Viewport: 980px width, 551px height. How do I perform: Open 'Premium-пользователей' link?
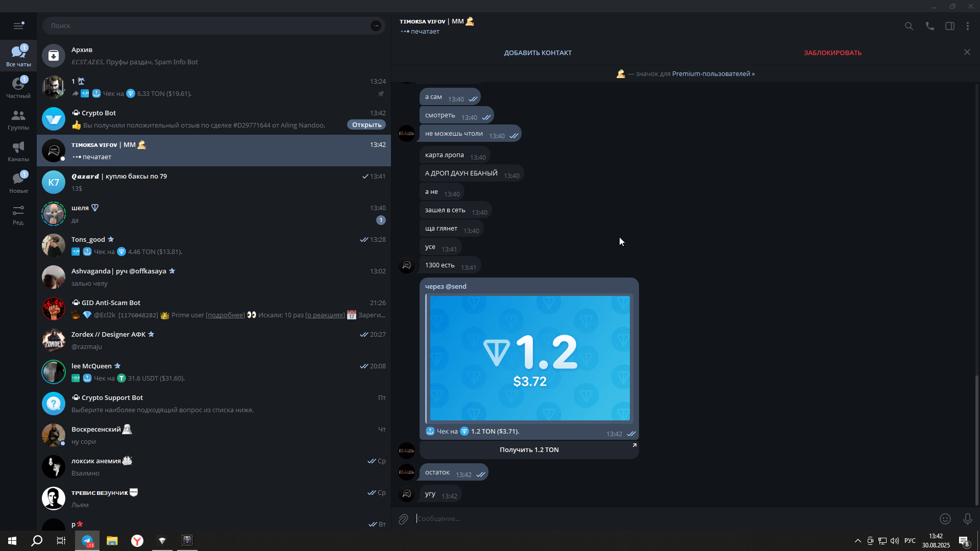(x=713, y=74)
